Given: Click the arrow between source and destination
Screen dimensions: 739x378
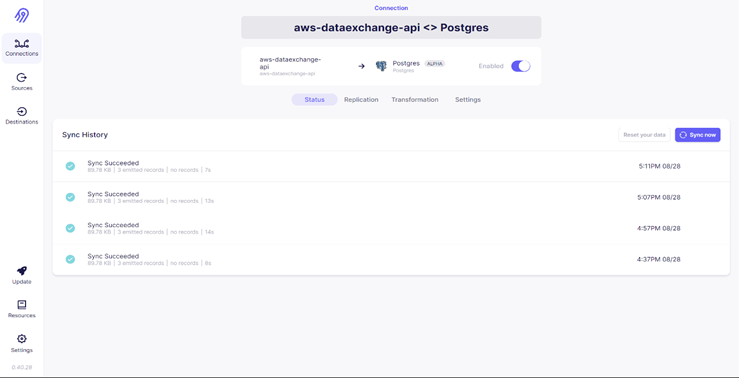Looking at the screenshot, I should point(361,66).
